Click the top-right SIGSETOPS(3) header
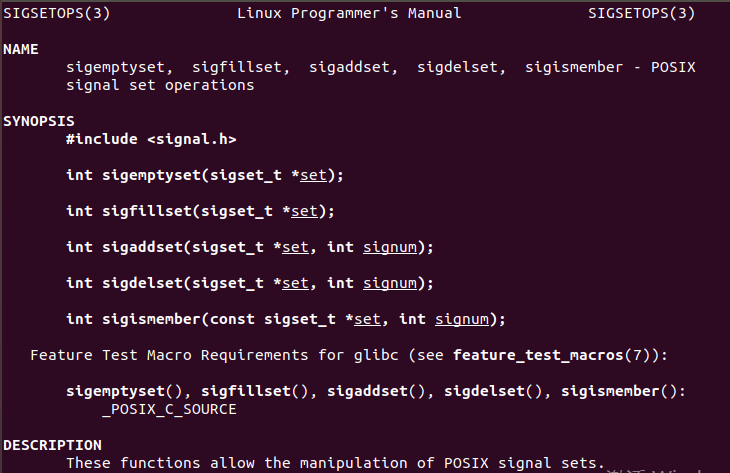 point(642,14)
